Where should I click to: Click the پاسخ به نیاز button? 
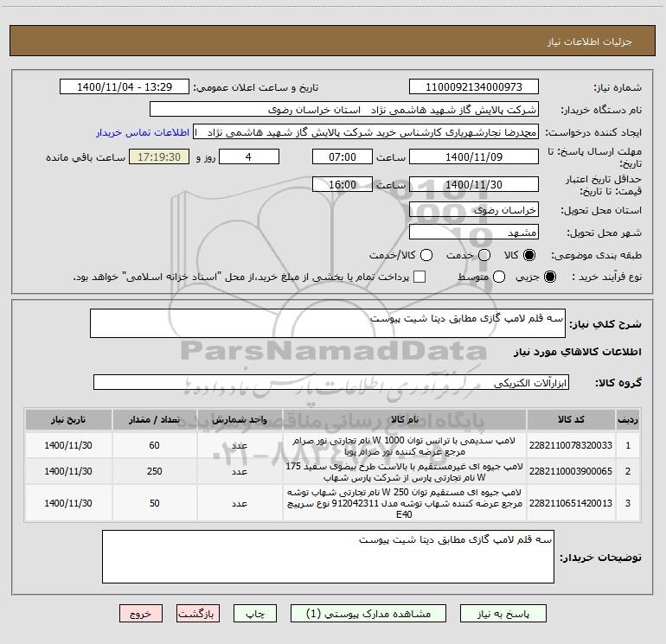pos(503,614)
